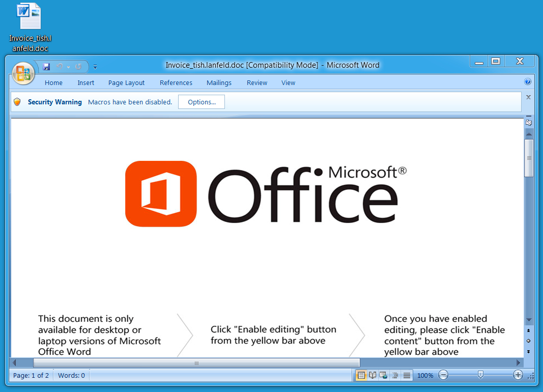
Task: Click the horizontal scrollbar left arrow
Action: tap(14, 363)
